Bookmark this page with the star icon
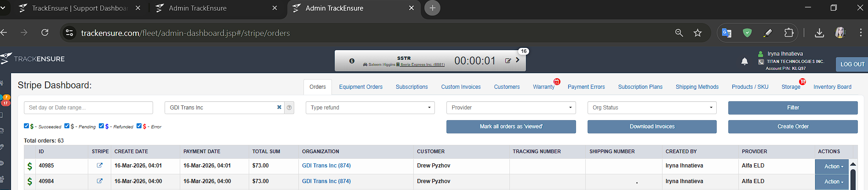 [x=697, y=33]
